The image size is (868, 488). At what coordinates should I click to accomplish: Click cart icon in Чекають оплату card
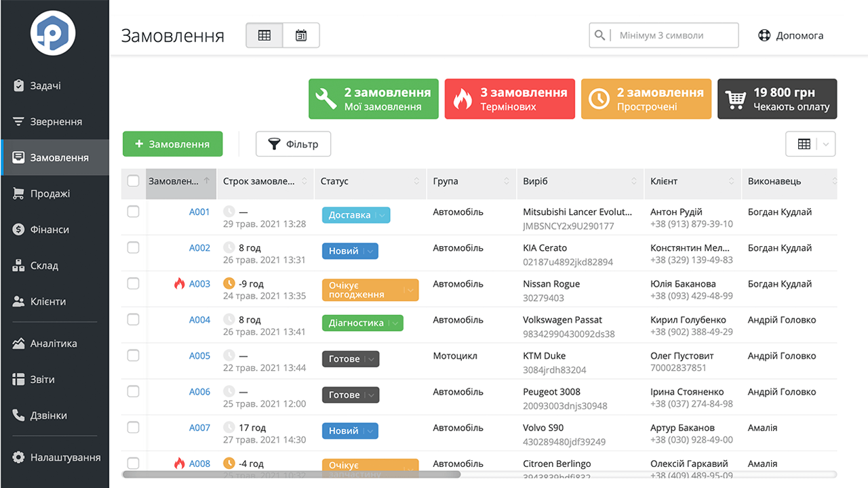pyautogui.click(x=736, y=100)
